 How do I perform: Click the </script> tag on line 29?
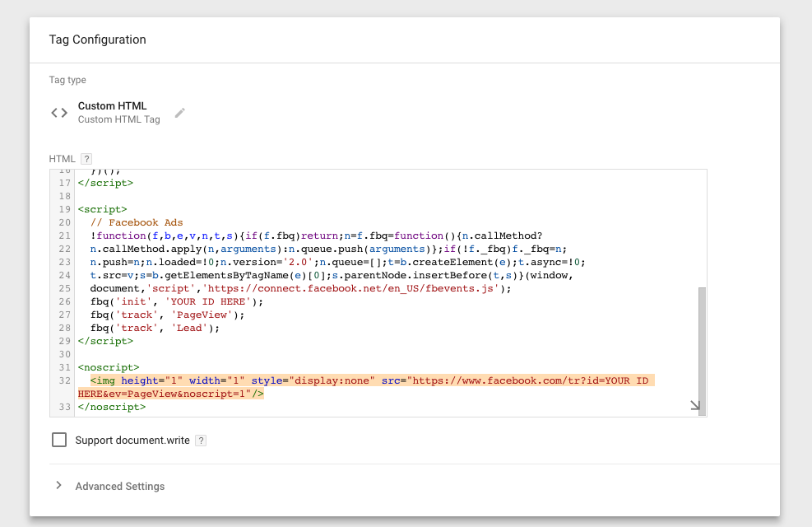click(x=105, y=341)
